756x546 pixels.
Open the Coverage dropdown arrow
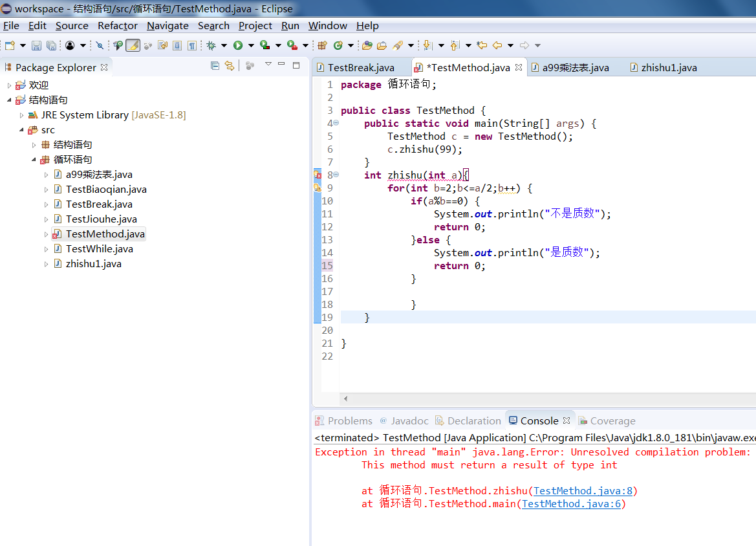(x=278, y=45)
